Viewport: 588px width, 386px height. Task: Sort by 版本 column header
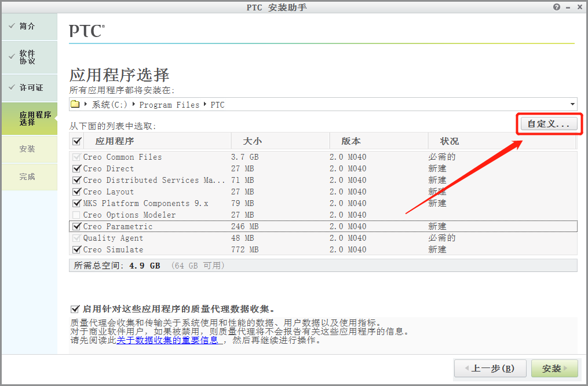tap(351, 141)
